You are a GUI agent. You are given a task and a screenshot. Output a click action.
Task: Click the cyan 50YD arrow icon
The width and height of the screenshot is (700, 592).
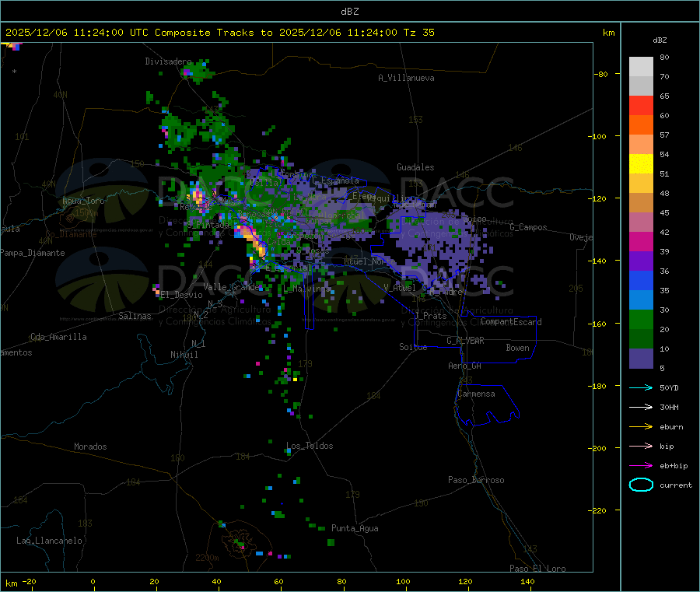(641, 387)
